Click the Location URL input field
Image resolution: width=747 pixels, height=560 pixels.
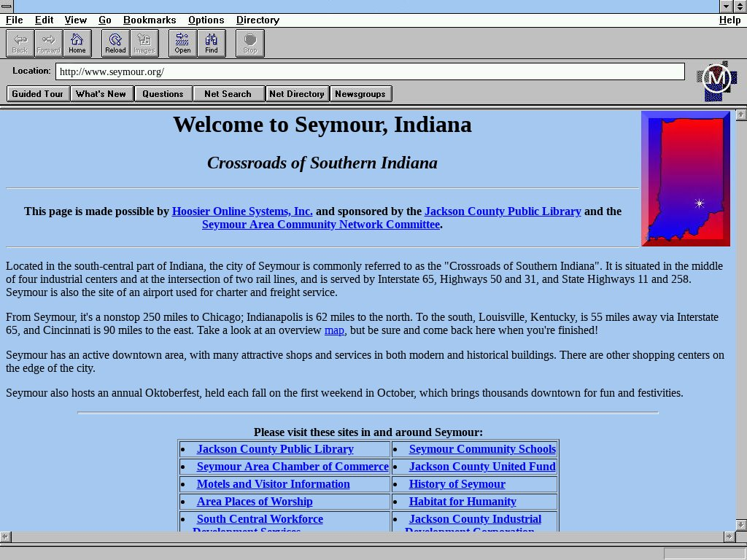point(370,71)
